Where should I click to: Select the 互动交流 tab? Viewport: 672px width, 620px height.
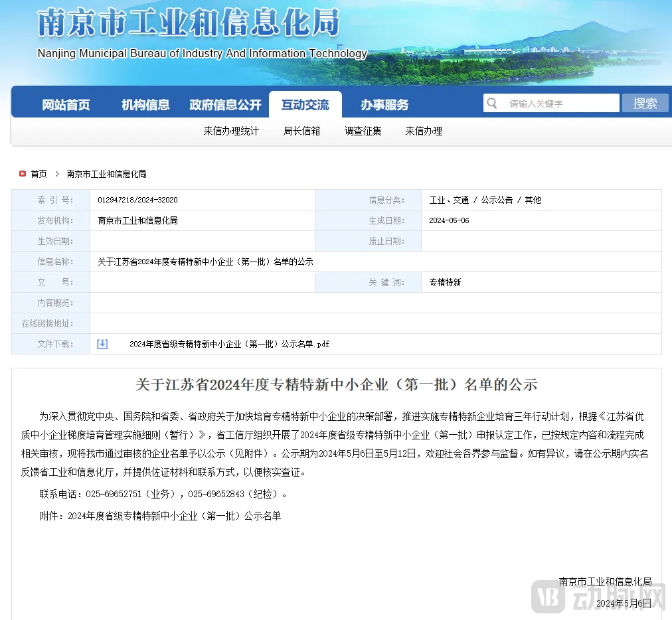pos(305,105)
